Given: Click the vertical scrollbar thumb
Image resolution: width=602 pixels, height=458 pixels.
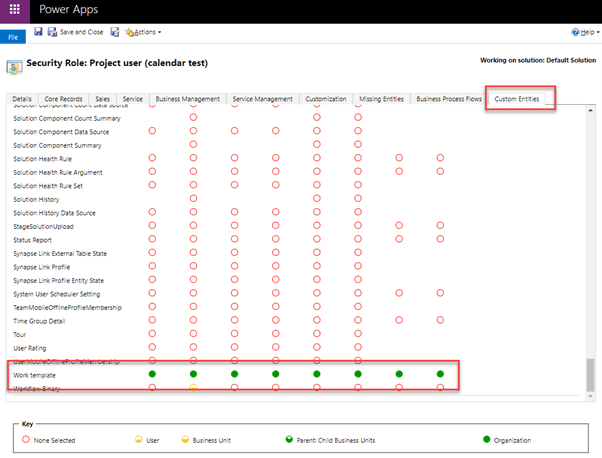Looking at the screenshot, I should tap(590, 375).
